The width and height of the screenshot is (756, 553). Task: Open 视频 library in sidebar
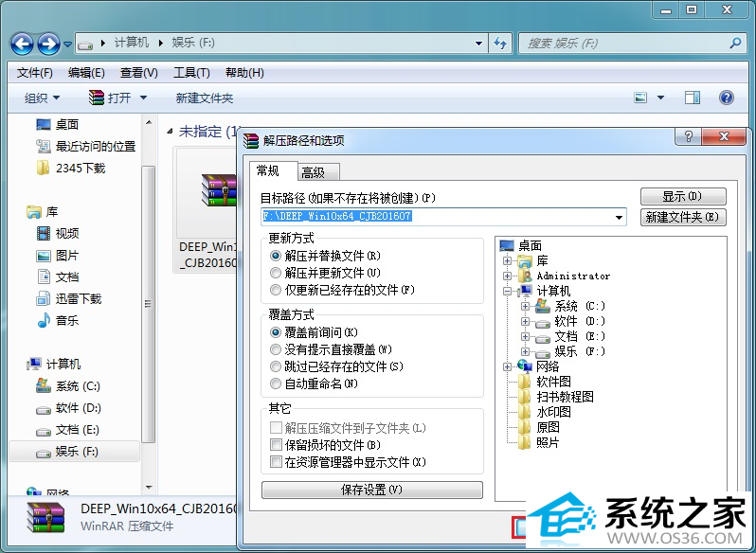[58, 234]
